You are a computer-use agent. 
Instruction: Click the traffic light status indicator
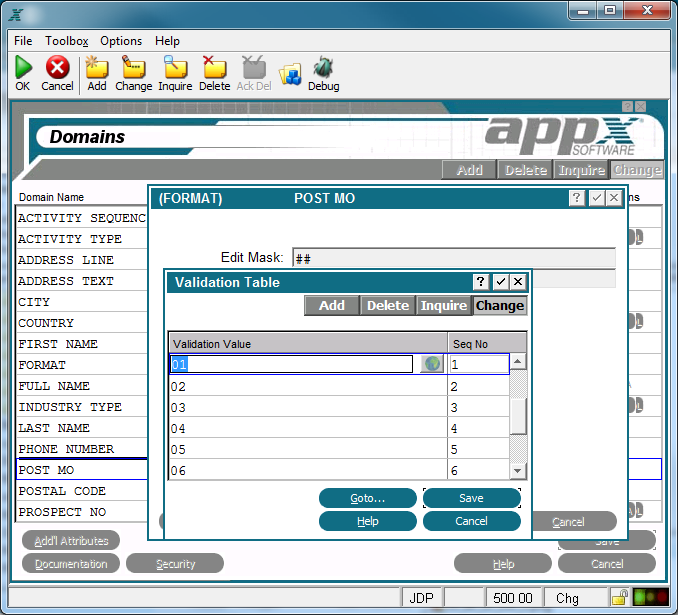[x=651, y=598]
